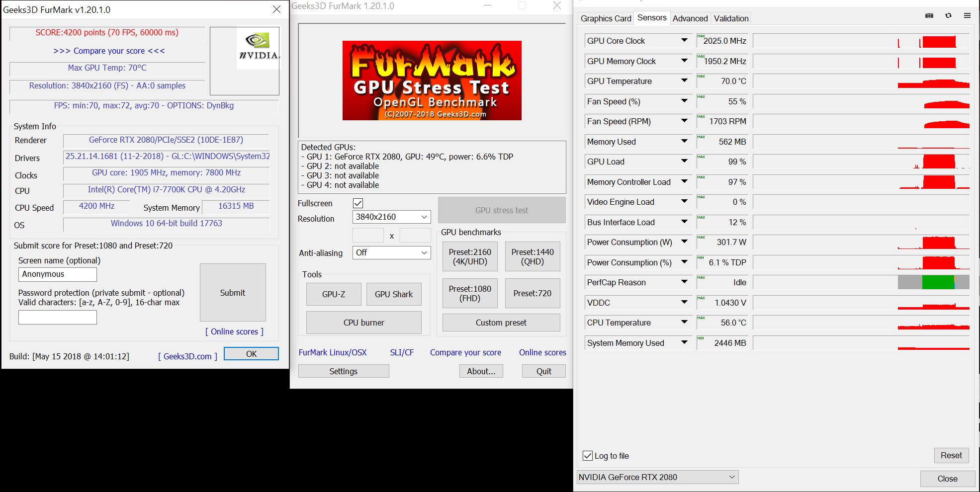Expand the GPU Temperature sensor dropdown

[684, 81]
